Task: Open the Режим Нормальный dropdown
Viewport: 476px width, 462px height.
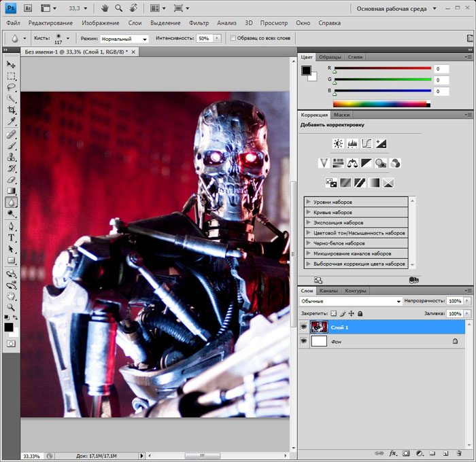Action: tap(124, 39)
